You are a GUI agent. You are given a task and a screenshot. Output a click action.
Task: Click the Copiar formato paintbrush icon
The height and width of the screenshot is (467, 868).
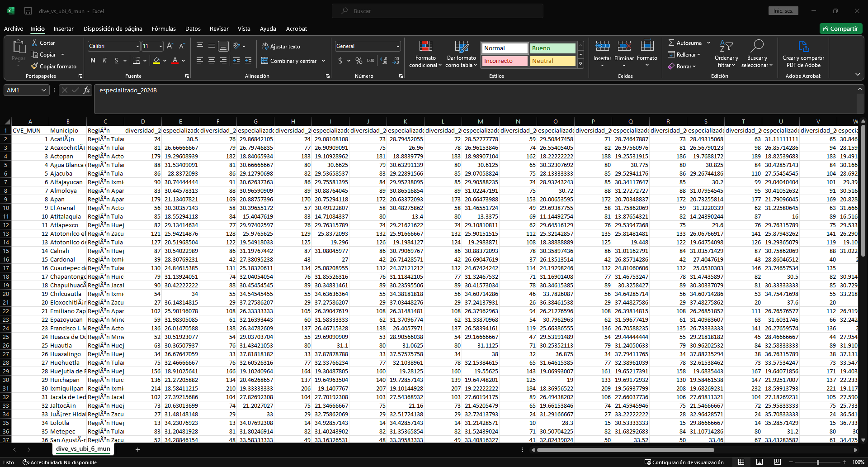[34, 67]
